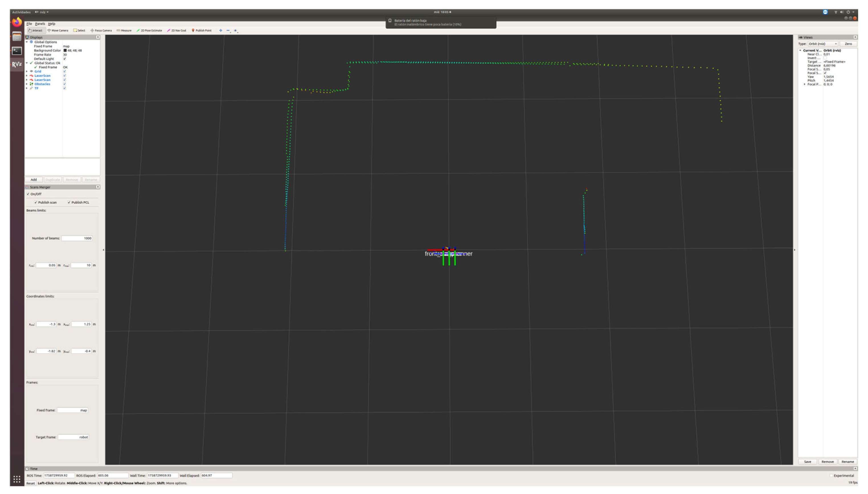Open the Panels menu
The width and height of the screenshot is (868, 494).
(40, 24)
